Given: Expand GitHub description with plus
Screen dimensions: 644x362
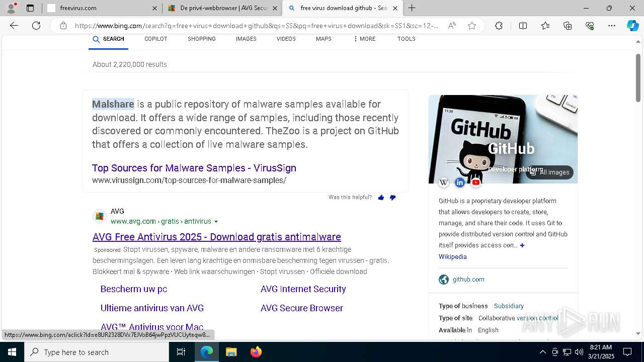Looking at the screenshot, I should pos(522,245).
